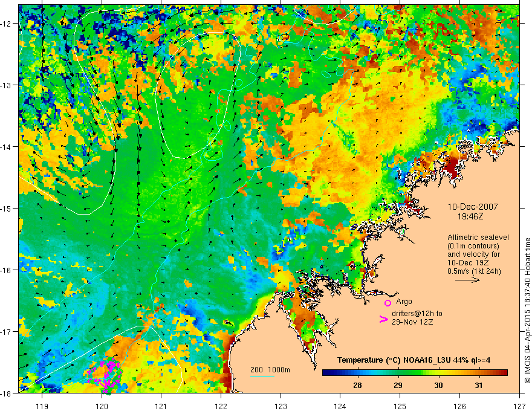The width and height of the screenshot is (532, 411).
Task: Click the longitude axis label 122
Action: pyautogui.click(x=221, y=406)
